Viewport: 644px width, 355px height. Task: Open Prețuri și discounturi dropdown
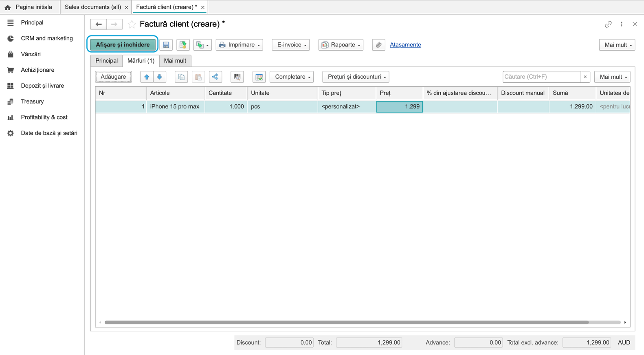click(x=356, y=77)
